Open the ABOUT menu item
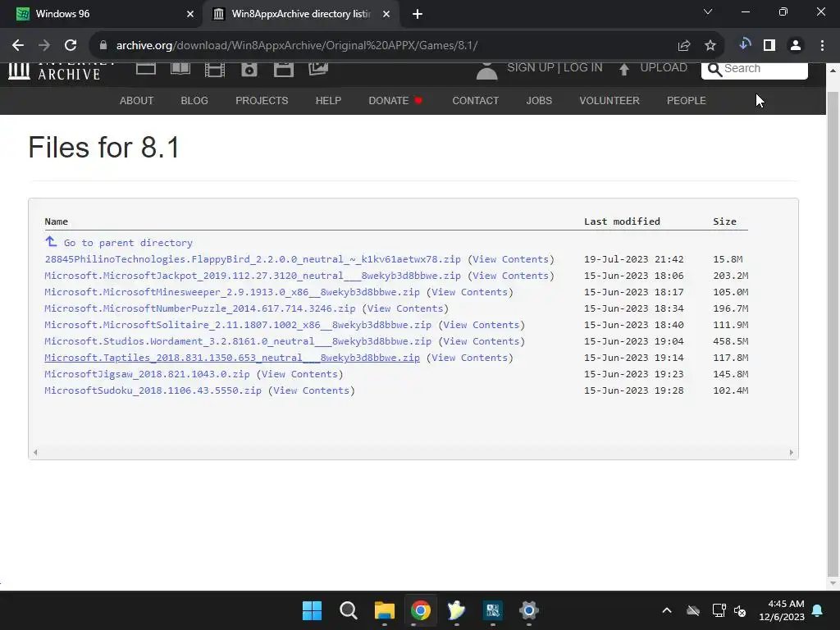The width and height of the screenshot is (840, 630). tap(137, 101)
